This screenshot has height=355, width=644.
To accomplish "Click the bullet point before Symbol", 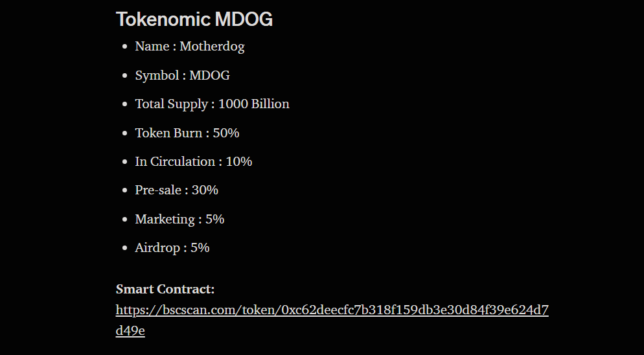I will tap(125, 76).
